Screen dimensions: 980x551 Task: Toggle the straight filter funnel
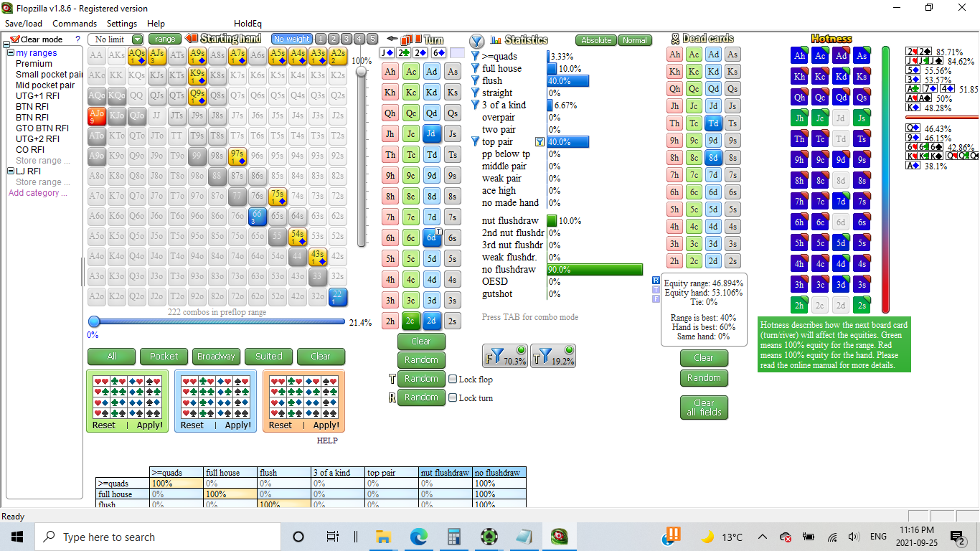(475, 93)
